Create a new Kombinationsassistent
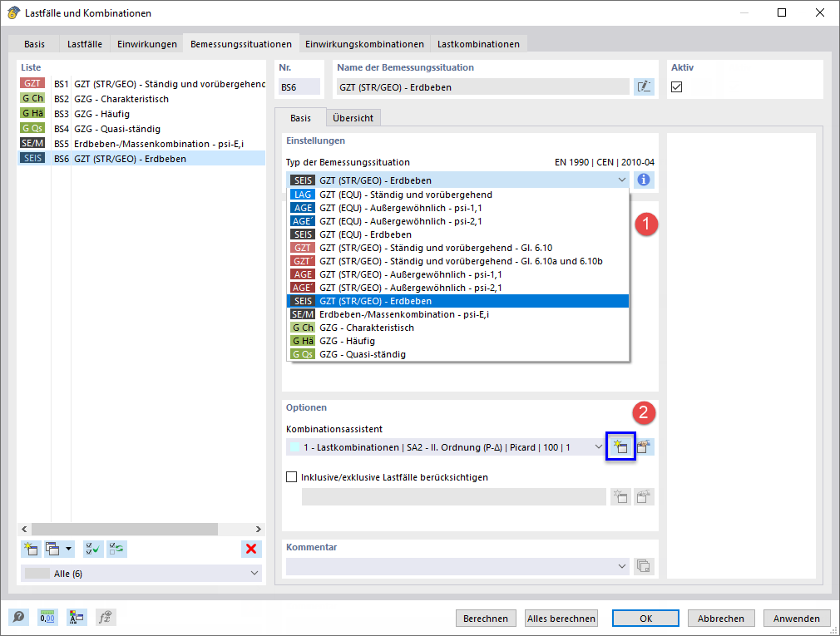 click(x=620, y=446)
